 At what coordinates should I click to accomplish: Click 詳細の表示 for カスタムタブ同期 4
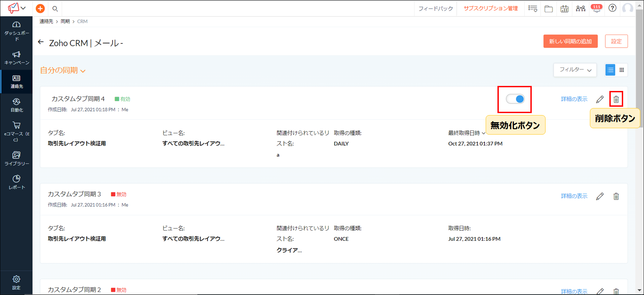574,99
